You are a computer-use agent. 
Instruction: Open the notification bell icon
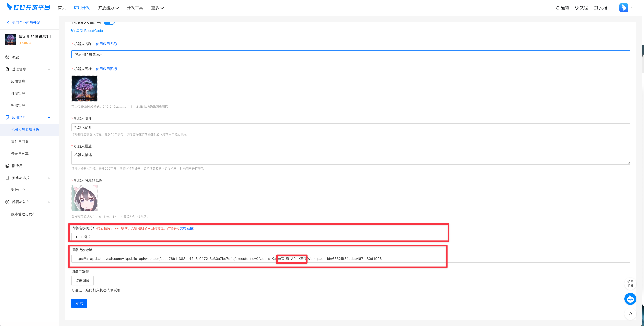click(x=558, y=8)
